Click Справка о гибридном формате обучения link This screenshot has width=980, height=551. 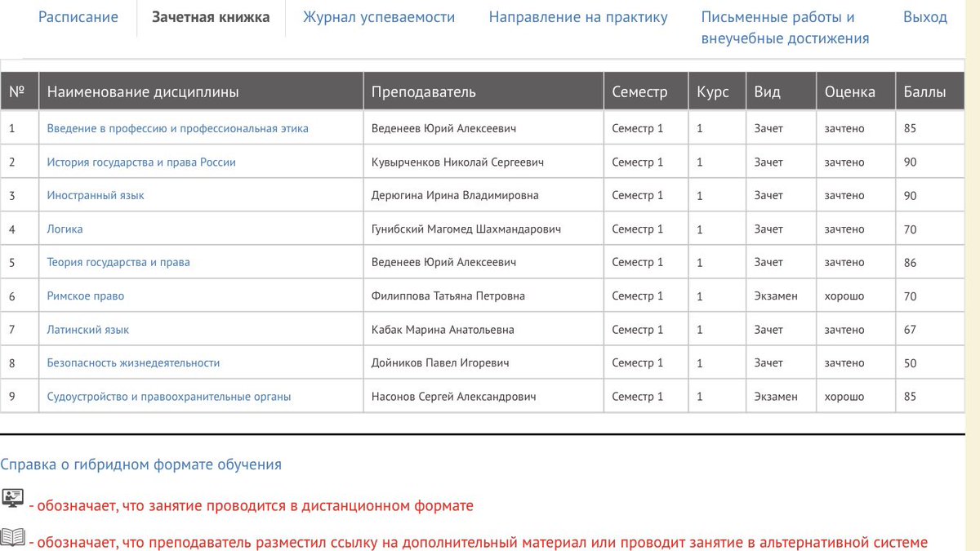140,464
